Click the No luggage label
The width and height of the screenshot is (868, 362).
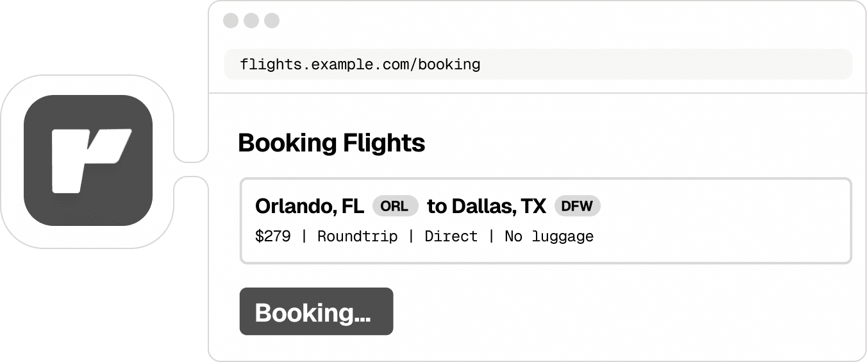pos(549,236)
